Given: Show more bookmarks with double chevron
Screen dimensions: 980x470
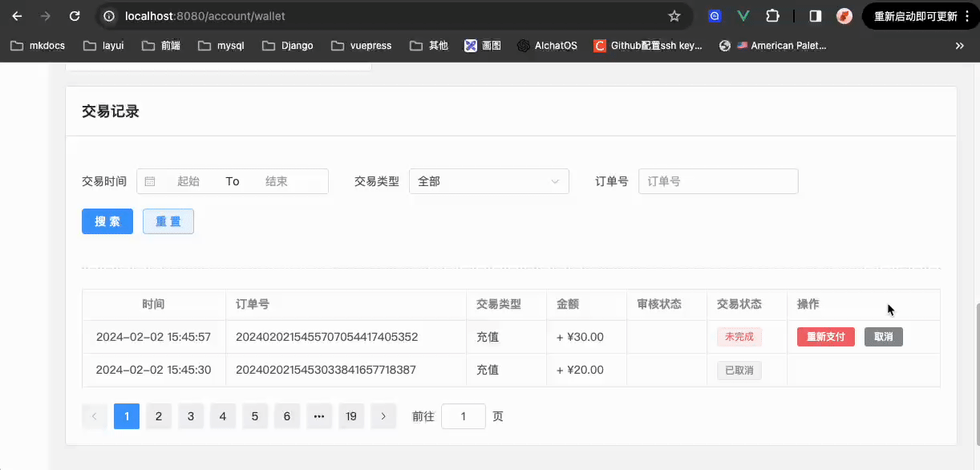Looking at the screenshot, I should [959, 46].
